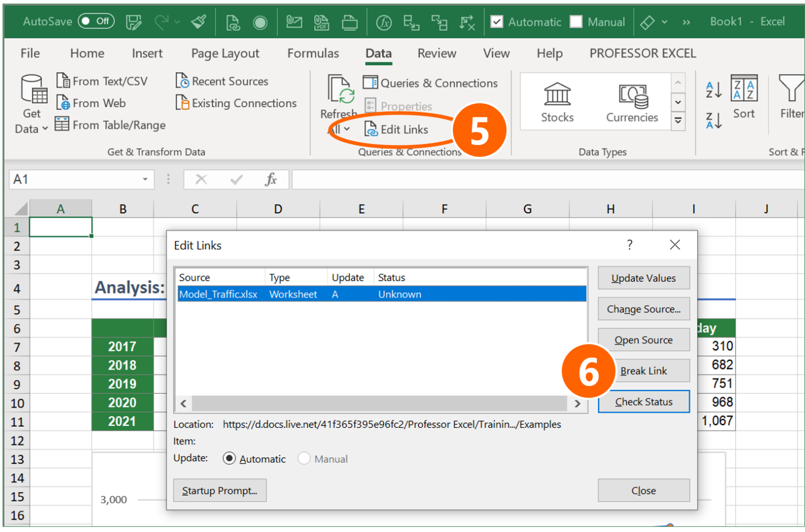Apply the Stocks data type
805x532 pixels.
[556, 102]
